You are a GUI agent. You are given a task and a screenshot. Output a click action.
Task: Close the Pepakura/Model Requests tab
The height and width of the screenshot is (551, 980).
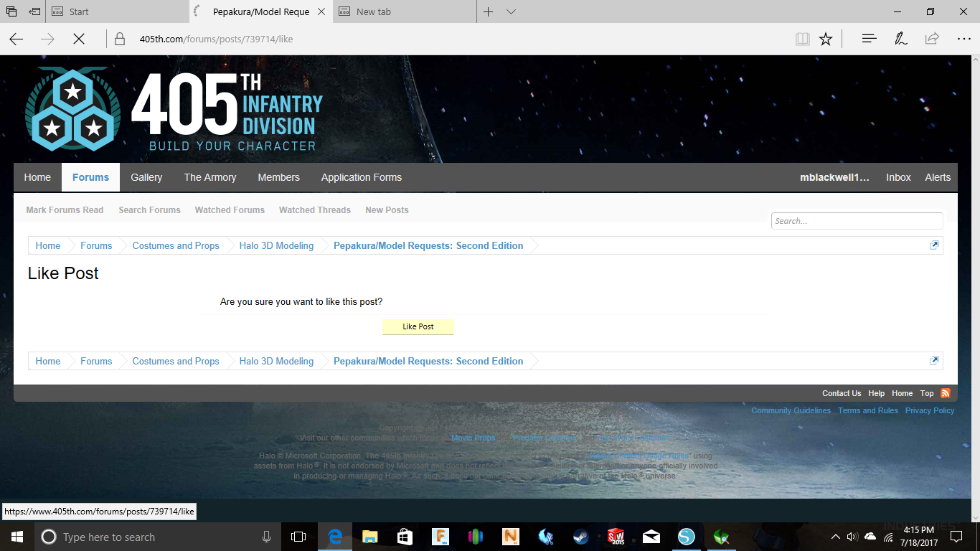coord(321,11)
